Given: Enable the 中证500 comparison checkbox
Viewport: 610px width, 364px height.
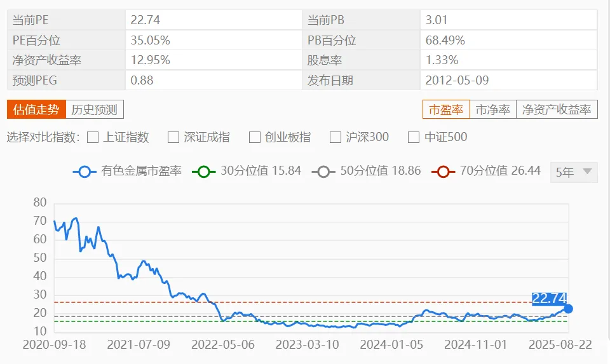Looking at the screenshot, I should pyautogui.click(x=414, y=137).
